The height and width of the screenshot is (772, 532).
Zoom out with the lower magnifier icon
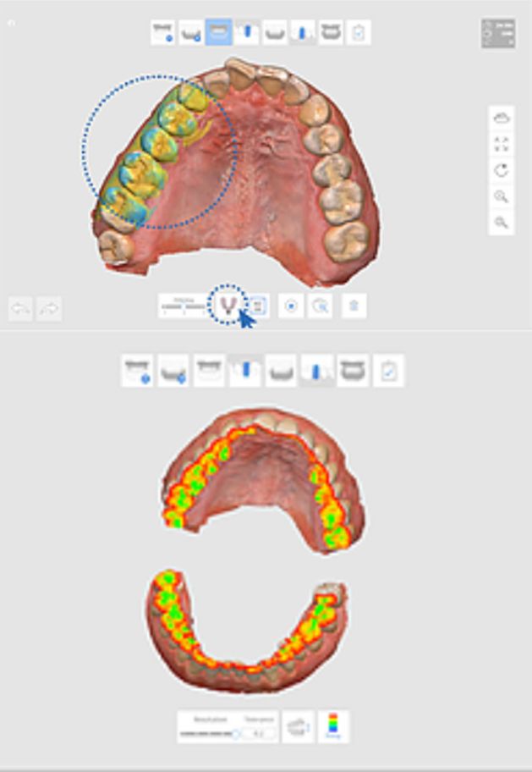pos(501,223)
